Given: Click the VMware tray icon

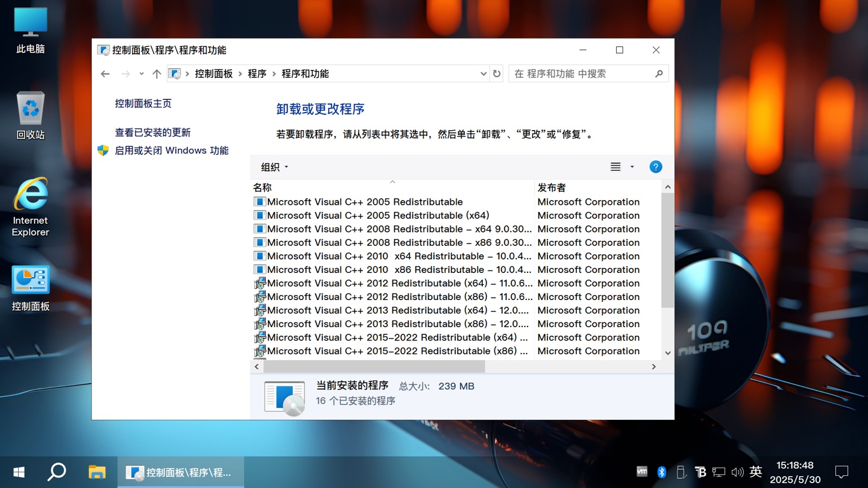Looking at the screenshot, I should [x=642, y=472].
